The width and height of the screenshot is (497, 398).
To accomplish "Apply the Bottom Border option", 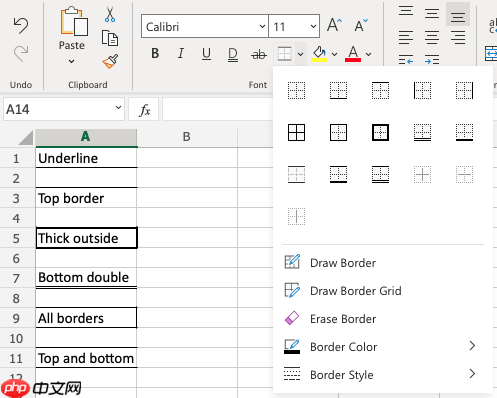I will point(338,90).
